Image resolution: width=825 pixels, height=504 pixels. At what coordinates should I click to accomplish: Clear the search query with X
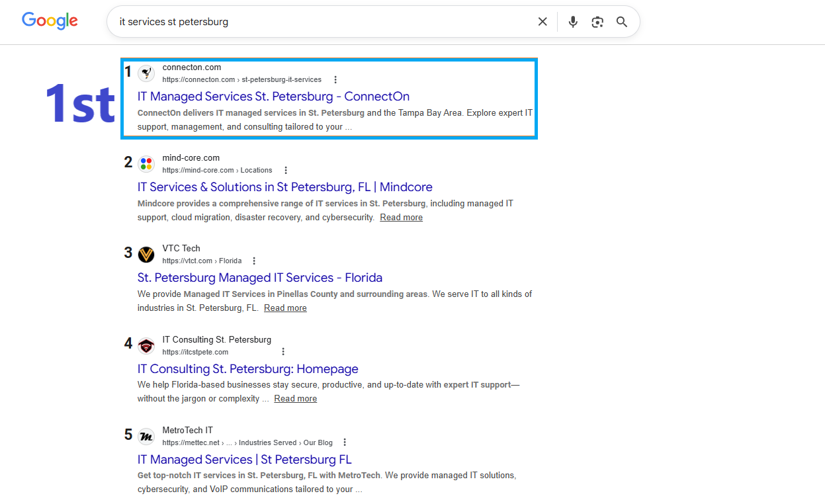[x=543, y=22]
